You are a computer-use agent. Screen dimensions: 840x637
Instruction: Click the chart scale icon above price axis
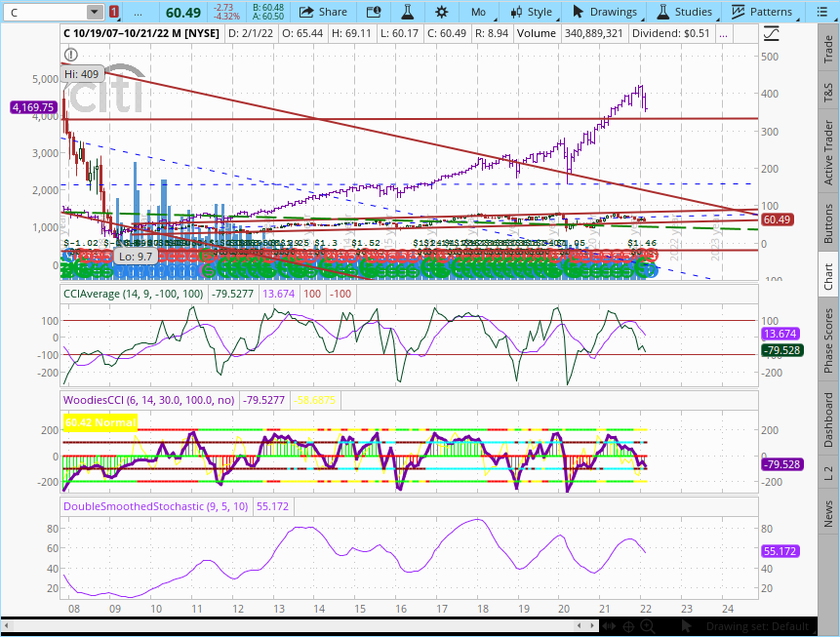point(772,32)
